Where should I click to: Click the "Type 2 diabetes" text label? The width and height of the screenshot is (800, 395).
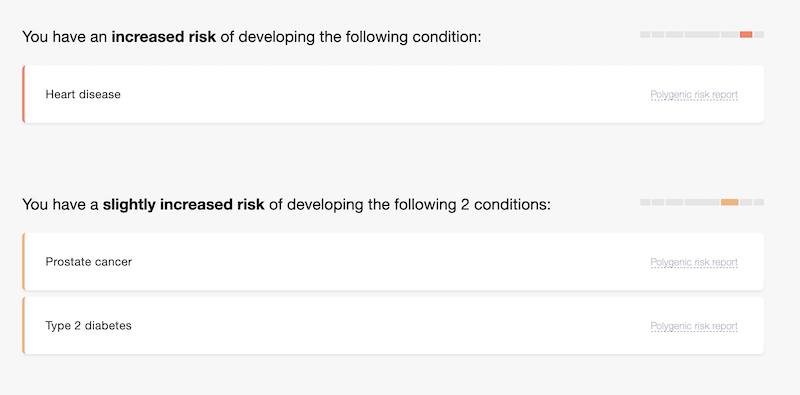[89, 326]
